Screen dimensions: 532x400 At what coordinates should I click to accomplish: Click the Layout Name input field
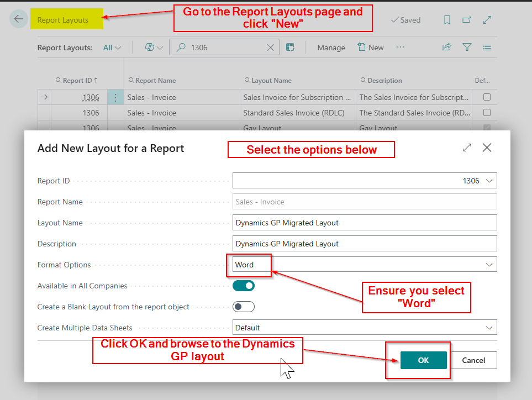365,223
